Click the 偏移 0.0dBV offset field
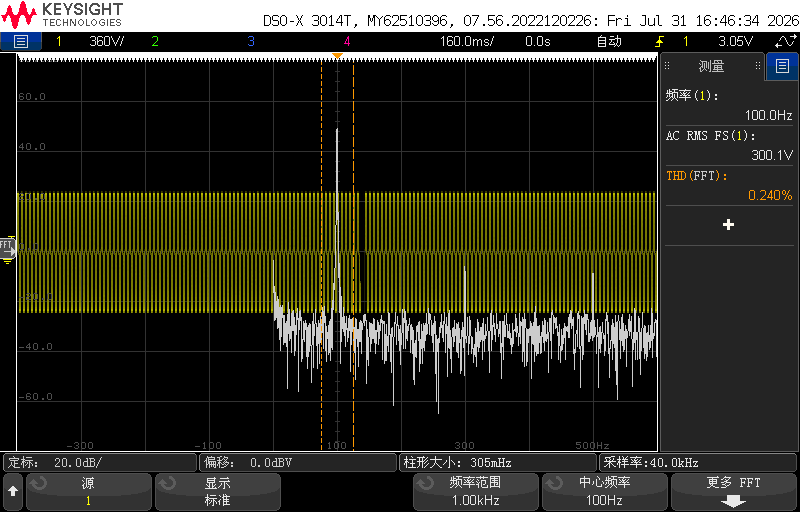The width and height of the screenshot is (800, 512). pos(298,463)
